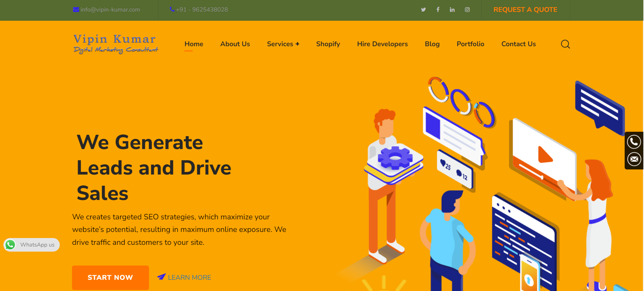Visit the Instagram profile icon
The height and width of the screenshot is (291, 644).
coord(467,10)
